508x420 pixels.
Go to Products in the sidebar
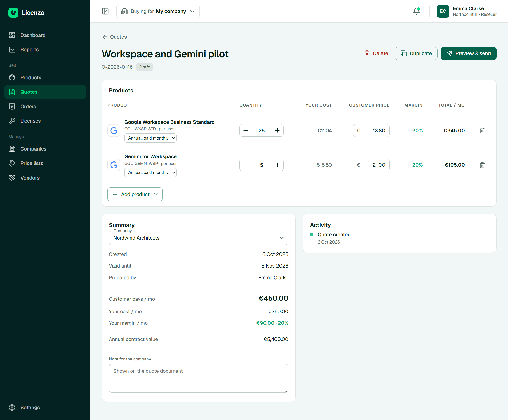tap(45, 77)
